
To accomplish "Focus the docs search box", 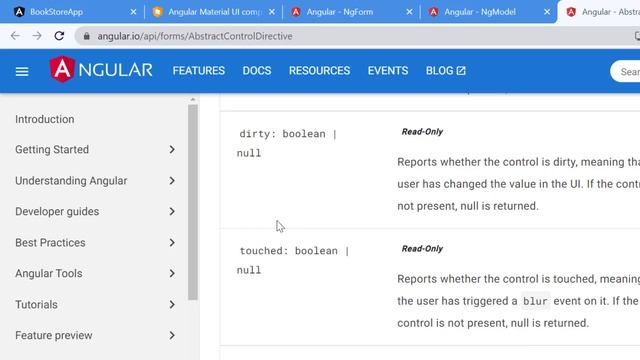I will (625, 72).
